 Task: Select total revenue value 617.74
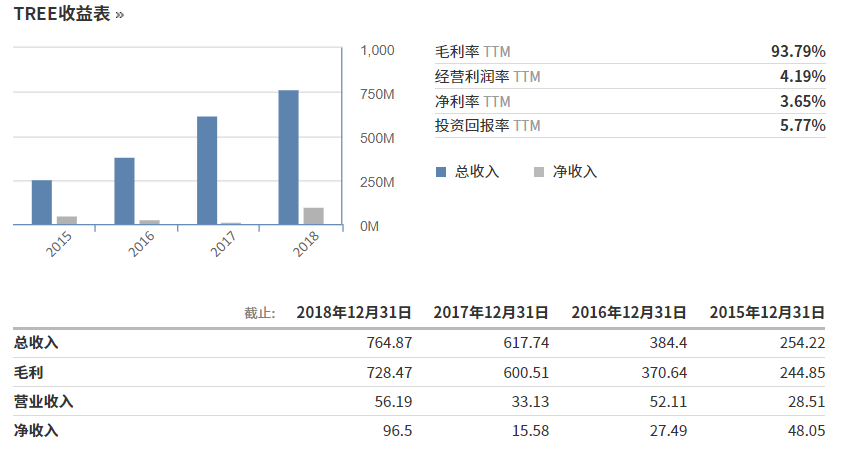(526, 342)
